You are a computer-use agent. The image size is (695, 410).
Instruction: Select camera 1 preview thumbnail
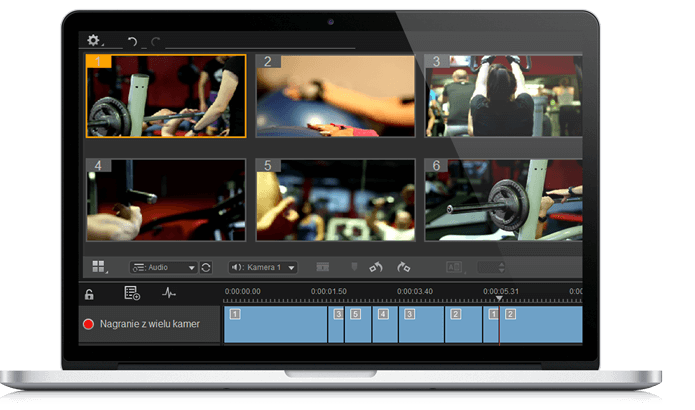pyautogui.click(x=165, y=96)
